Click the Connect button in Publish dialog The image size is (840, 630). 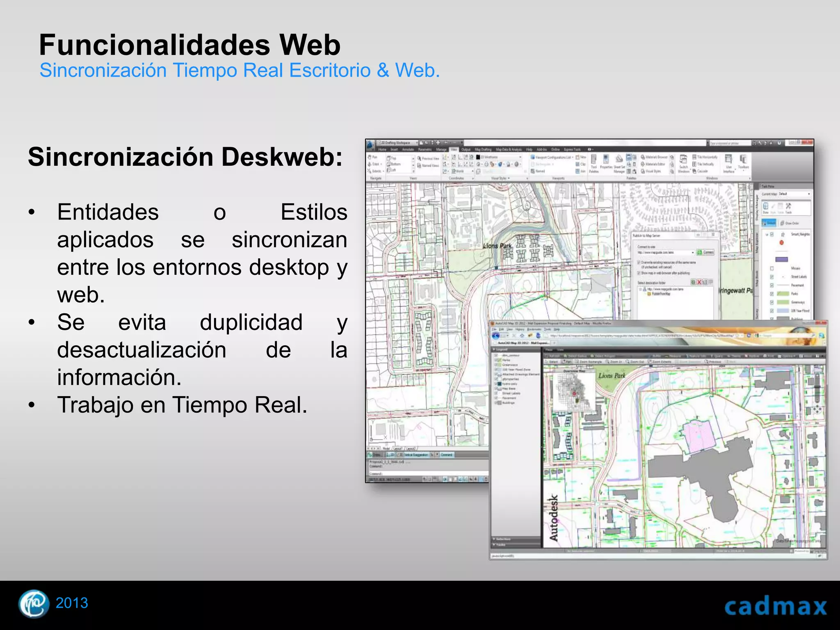click(705, 252)
